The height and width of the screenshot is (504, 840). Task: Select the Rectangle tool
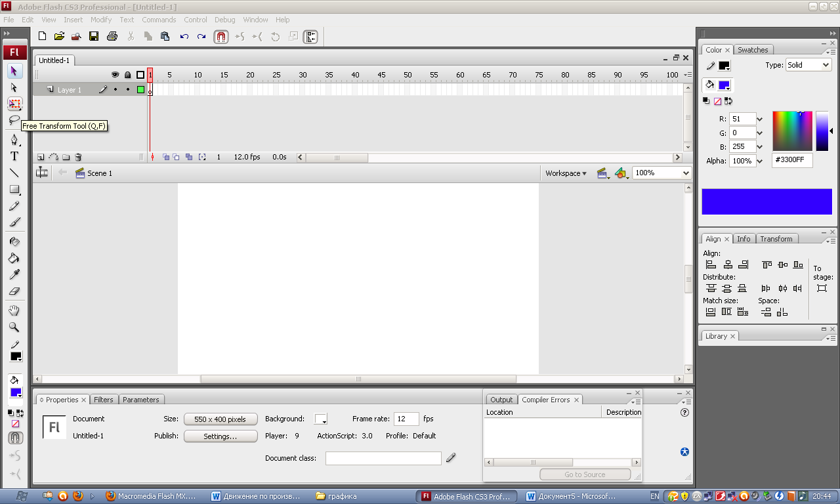tap(14, 190)
